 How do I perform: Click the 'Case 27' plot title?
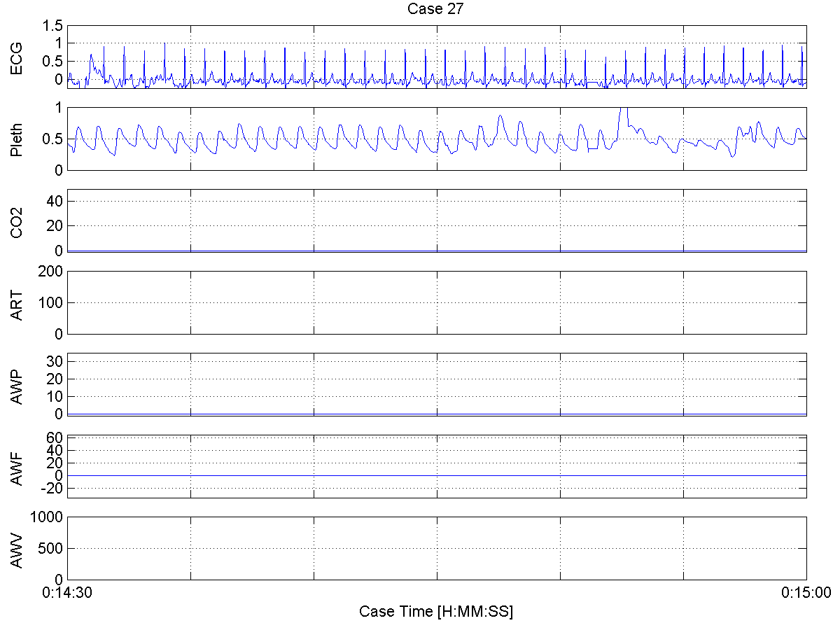point(437,9)
